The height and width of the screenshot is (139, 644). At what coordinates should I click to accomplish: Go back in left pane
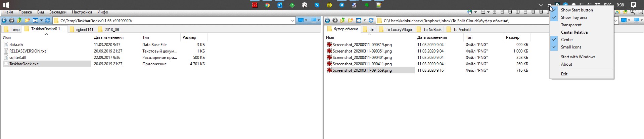4,21
